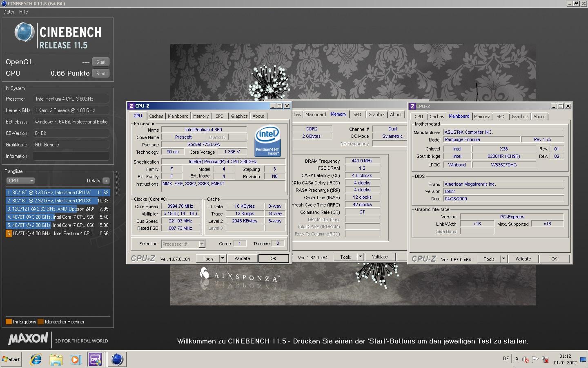The height and width of the screenshot is (368, 588).
Task: Select the Cinebench taskbar icon
Action: [x=117, y=359]
